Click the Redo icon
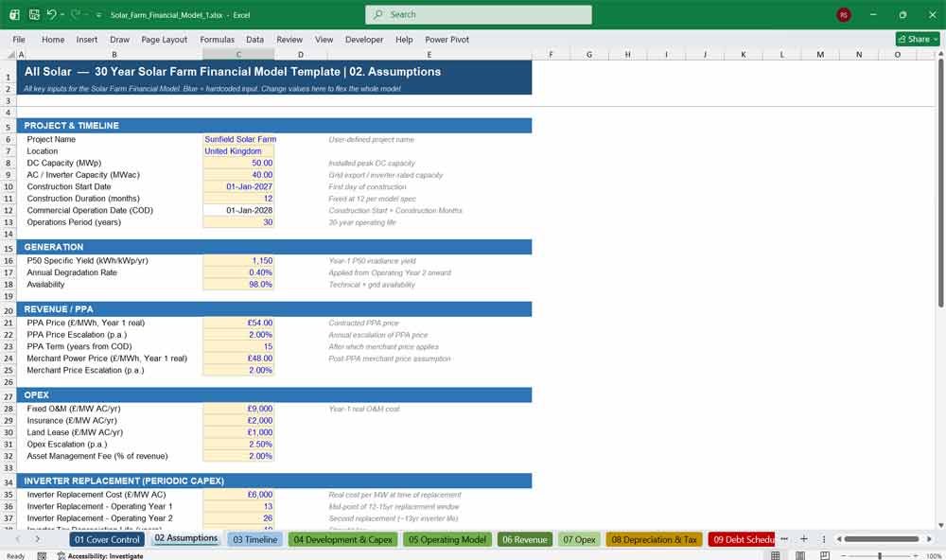The width and height of the screenshot is (946, 560). (x=76, y=14)
